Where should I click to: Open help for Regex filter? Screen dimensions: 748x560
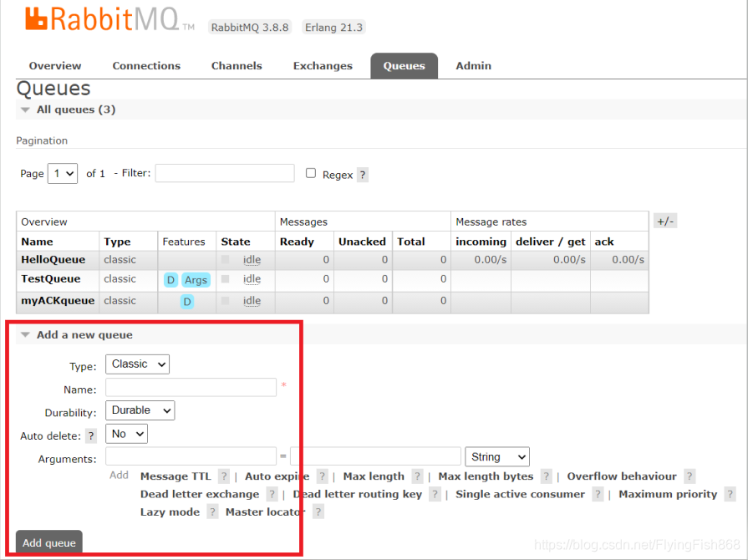click(363, 175)
